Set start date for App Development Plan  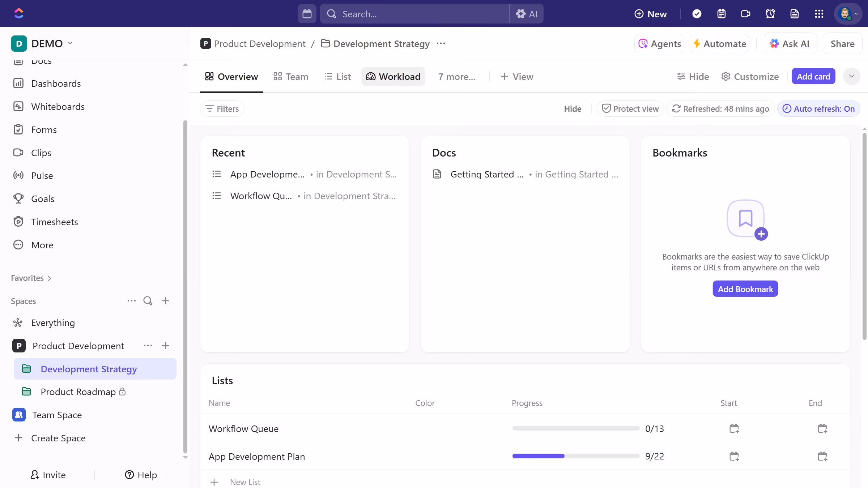(734, 457)
